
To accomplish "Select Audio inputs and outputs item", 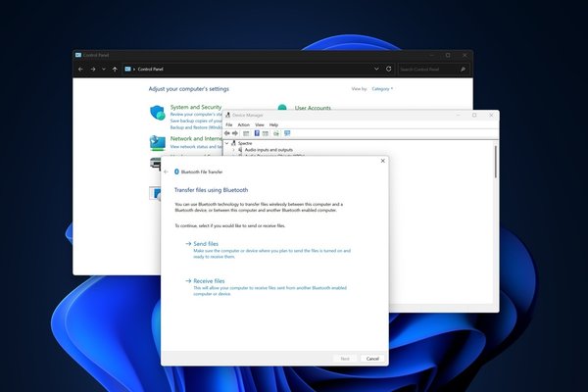I will pos(269,150).
